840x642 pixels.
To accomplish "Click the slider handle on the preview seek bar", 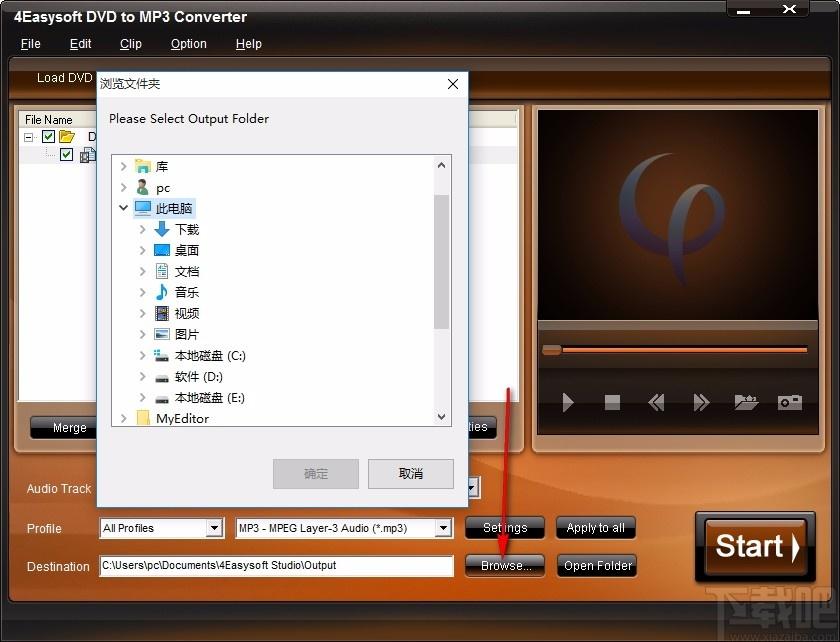I will pyautogui.click(x=552, y=350).
